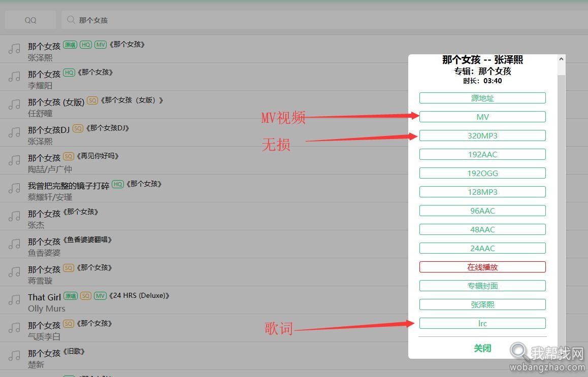This screenshot has height=377, width=588.
Task: Choose the 128MP3 download option
Action: tap(482, 192)
